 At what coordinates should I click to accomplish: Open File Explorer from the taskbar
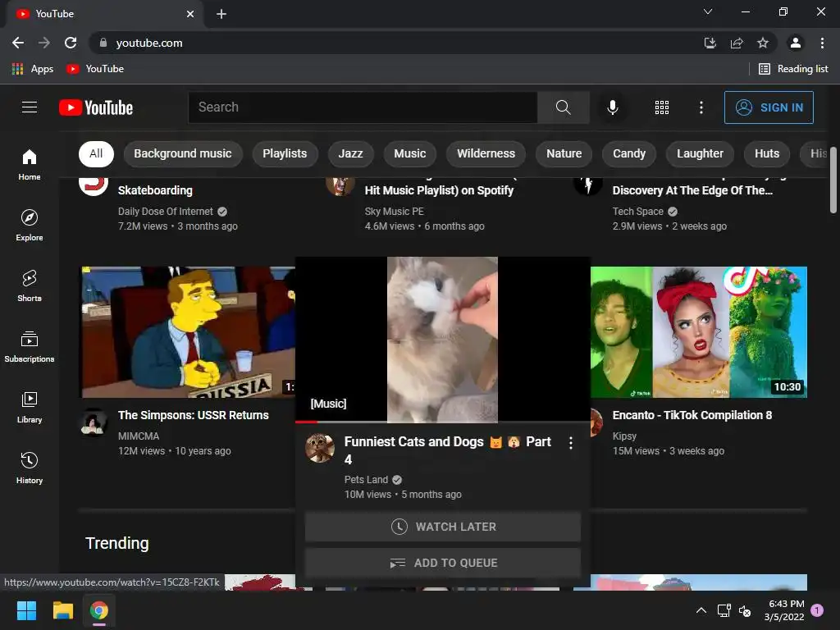point(62,610)
